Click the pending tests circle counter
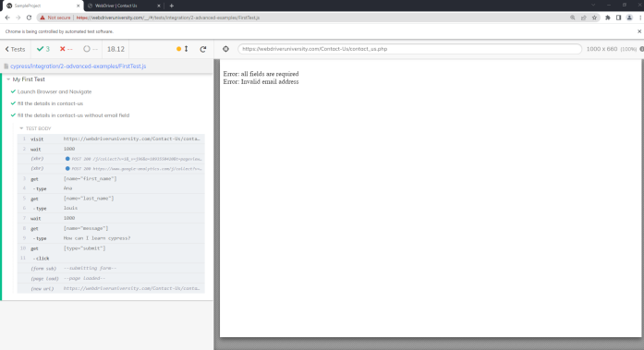644x350 pixels. (91, 49)
